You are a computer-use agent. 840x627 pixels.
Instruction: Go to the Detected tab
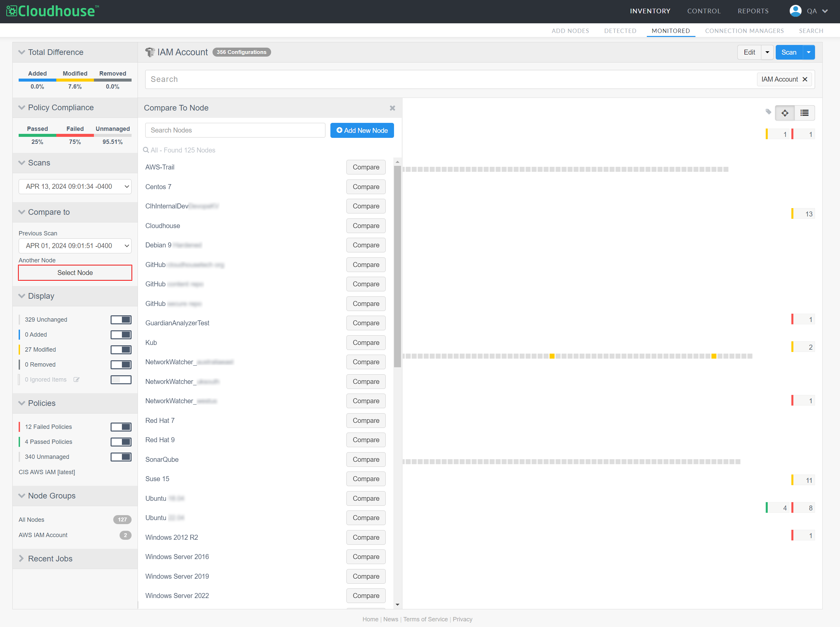pyautogui.click(x=620, y=31)
